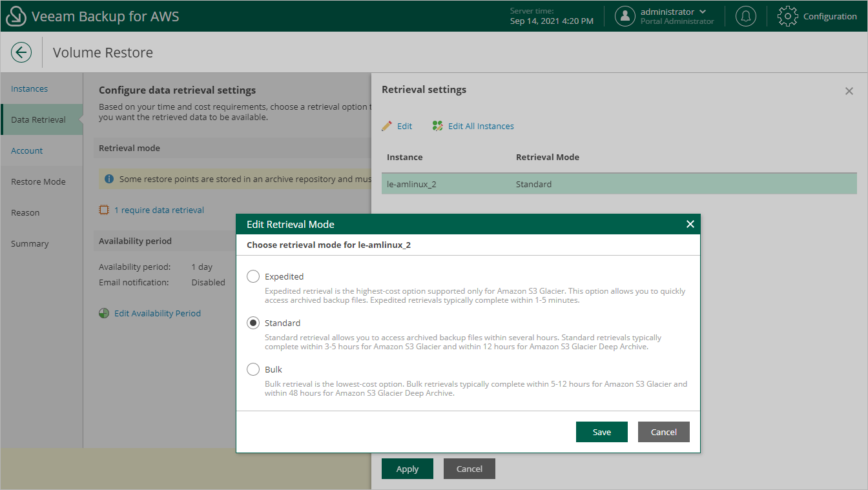Open the Restore Mode wizard step

click(41, 181)
